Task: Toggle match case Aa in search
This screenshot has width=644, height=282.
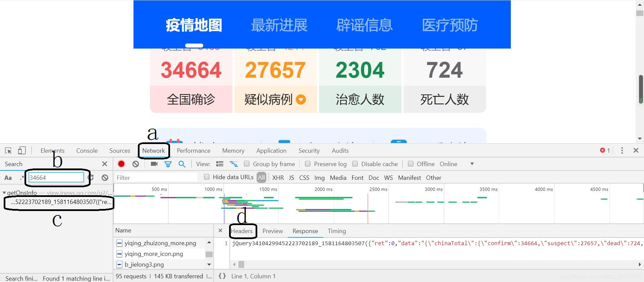Action: coord(8,178)
